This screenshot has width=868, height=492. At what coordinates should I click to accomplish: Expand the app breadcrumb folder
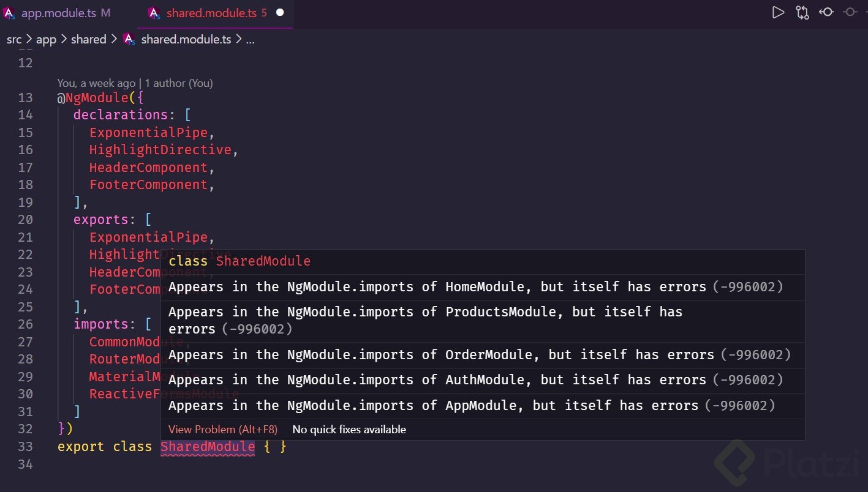[46, 39]
